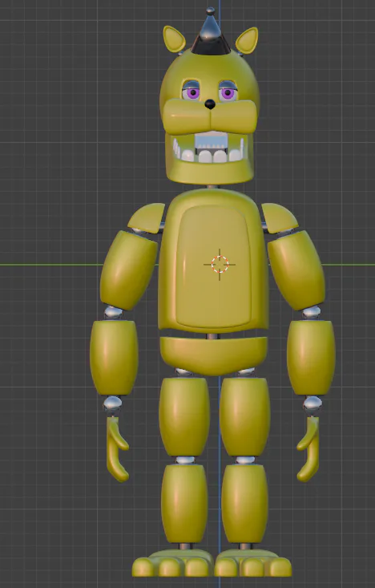This screenshot has height=588, width=375.
Task: Select the forearm on the left side
Action: click(x=114, y=358)
